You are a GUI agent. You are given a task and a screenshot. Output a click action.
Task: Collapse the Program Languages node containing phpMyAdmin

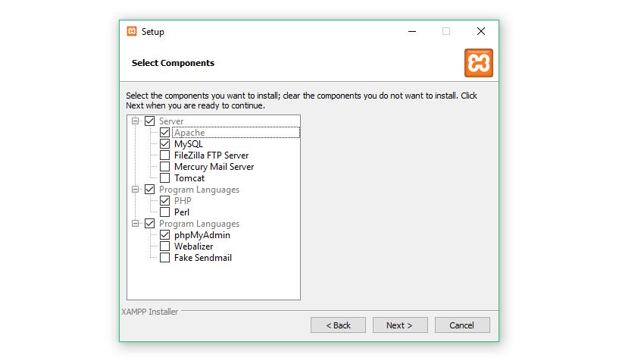coord(135,224)
